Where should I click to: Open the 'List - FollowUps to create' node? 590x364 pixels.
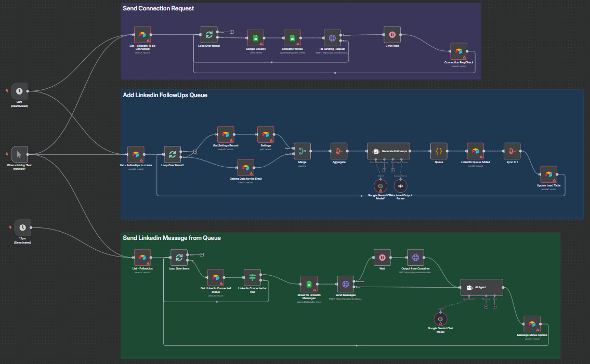click(136, 154)
